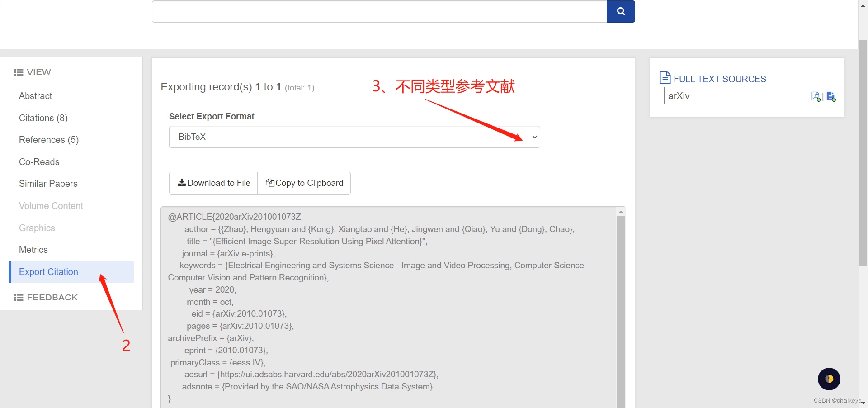868x408 pixels.
Task: Click inside the BibTeX export text area
Action: coord(389,308)
